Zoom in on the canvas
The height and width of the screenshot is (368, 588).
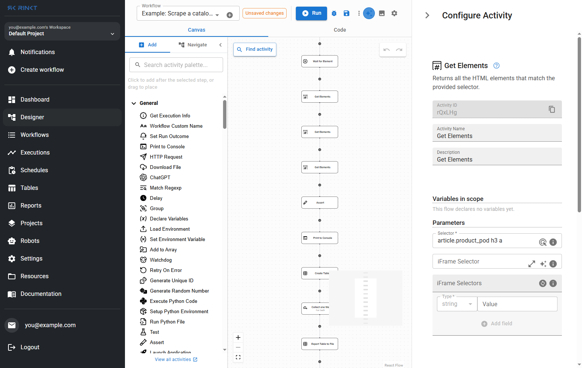238,337
